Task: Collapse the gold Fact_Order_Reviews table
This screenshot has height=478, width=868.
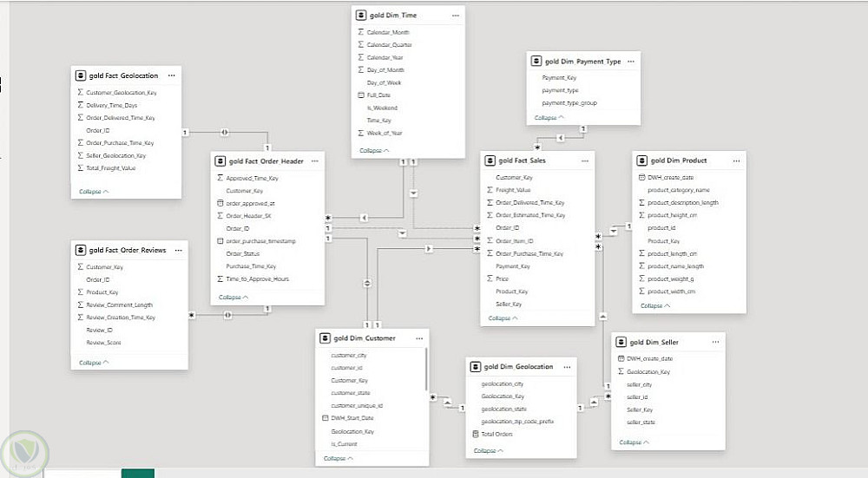Action: (94, 363)
